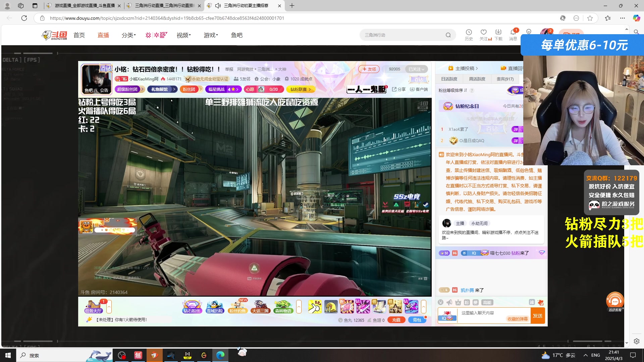Image resolution: width=644 pixels, height=362 pixels.
Task: Click the 充值 recharge button
Action: pyautogui.click(x=396, y=320)
